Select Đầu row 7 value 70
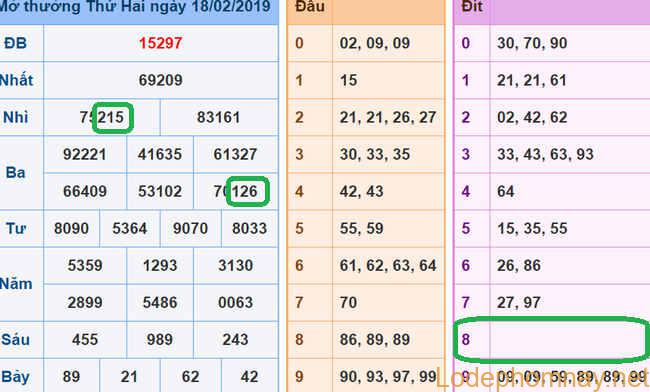This screenshot has width=650, height=392. pos(348,302)
